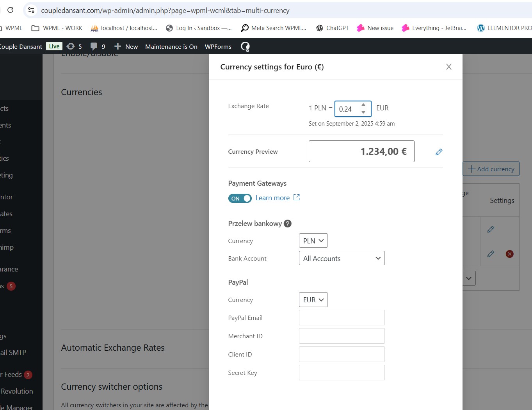Open PayPal EUR currency dropdown
532x410 pixels.
(313, 300)
